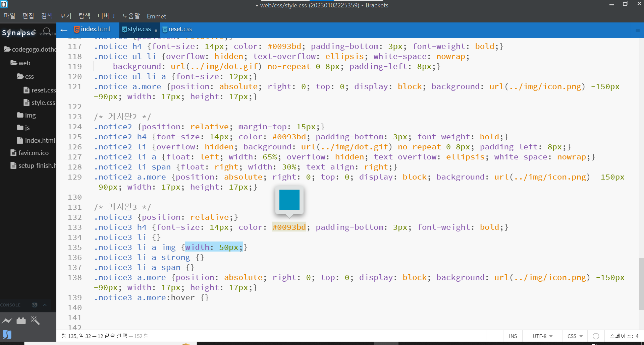Click the CSS icon on reset.css tab
This screenshot has width=644, height=345.
(165, 29)
